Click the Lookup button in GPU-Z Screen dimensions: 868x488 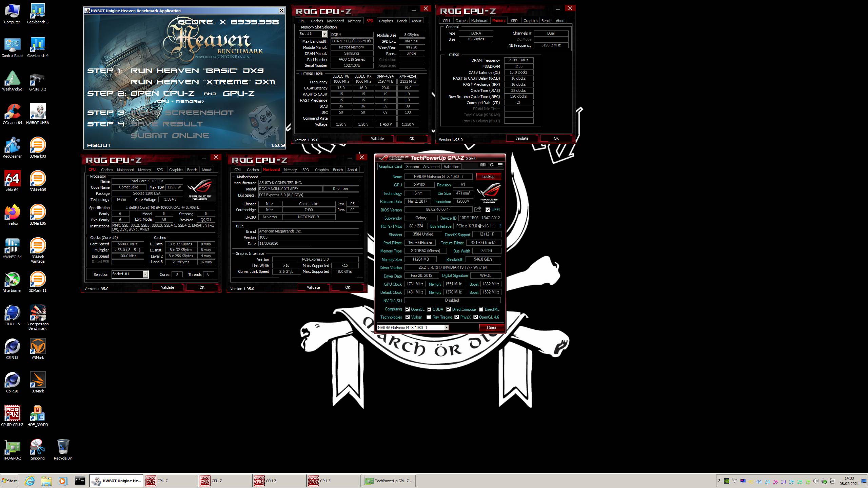coord(488,177)
